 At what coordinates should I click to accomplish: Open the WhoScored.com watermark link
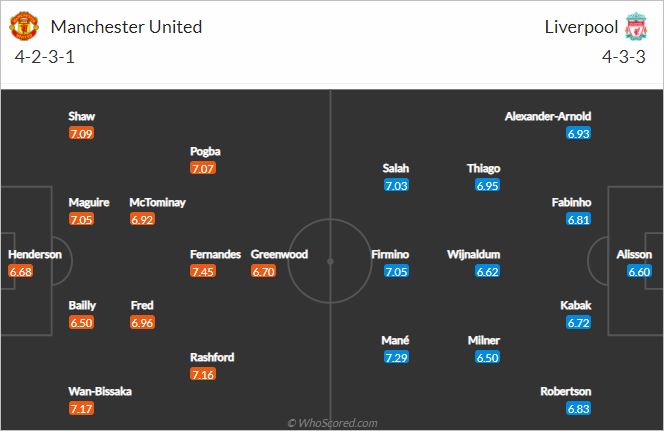(332, 423)
